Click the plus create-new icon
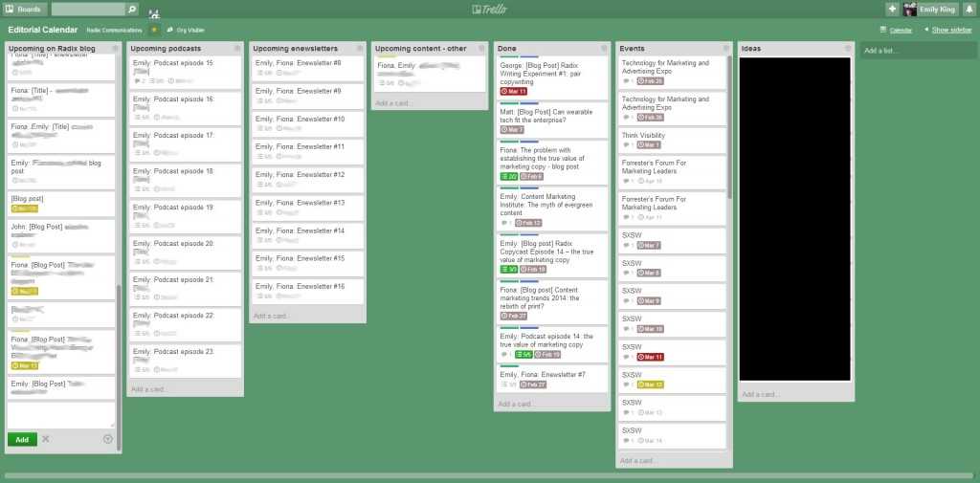Viewport: 980px width, 483px height. click(892, 10)
